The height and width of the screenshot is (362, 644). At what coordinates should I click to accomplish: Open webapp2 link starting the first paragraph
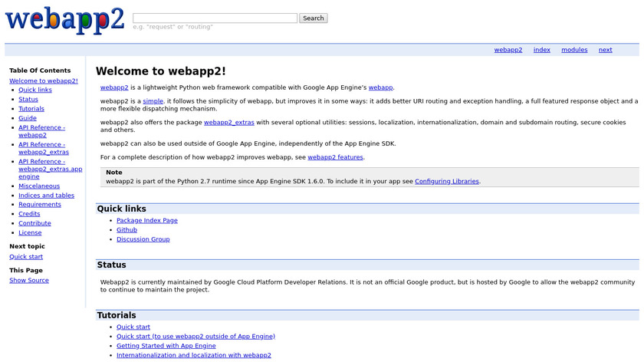114,87
